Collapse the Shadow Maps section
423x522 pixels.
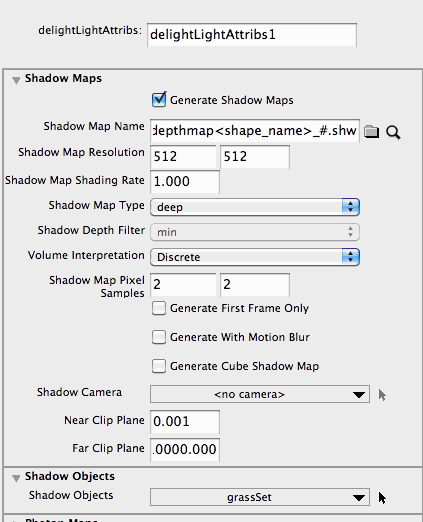[16, 80]
